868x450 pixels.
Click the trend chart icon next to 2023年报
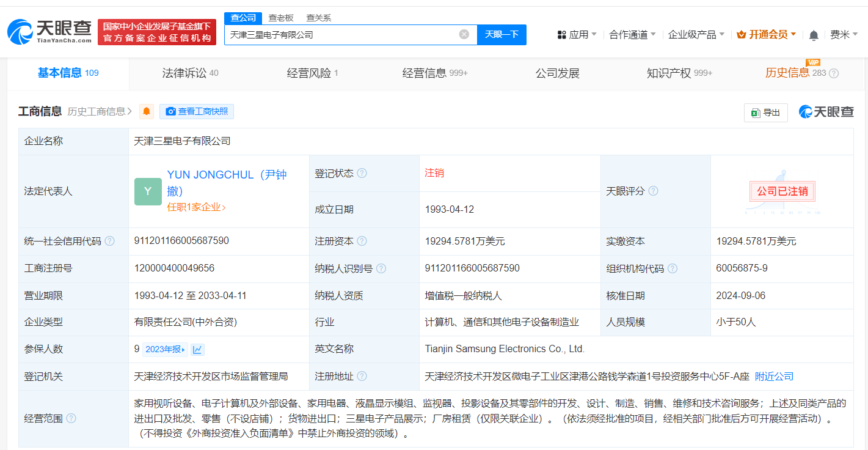(197, 350)
